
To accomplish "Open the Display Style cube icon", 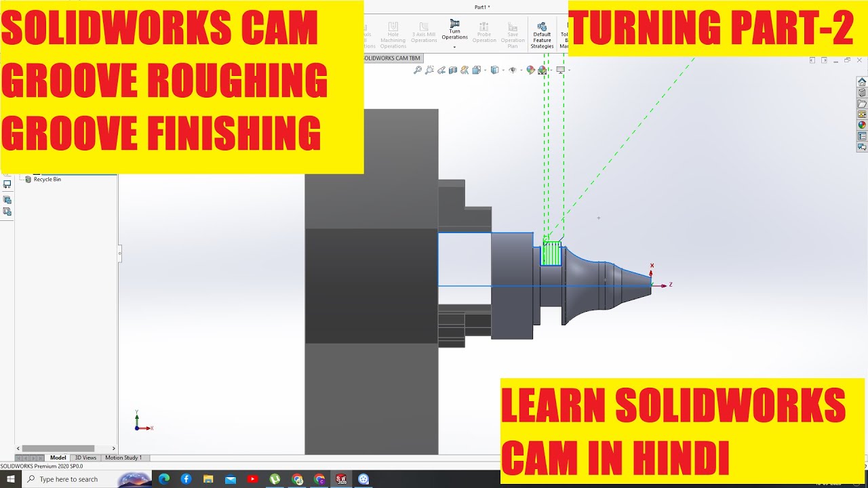I will pos(494,70).
